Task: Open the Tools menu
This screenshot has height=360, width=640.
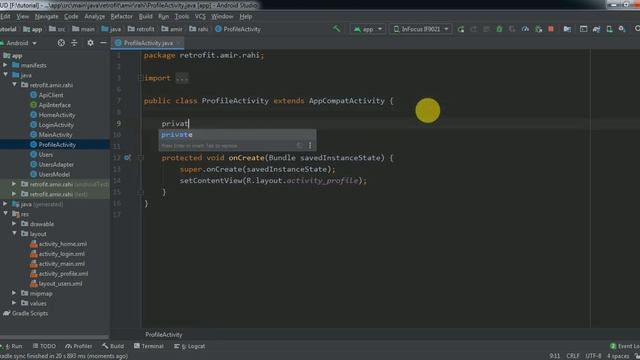Action: tap(182, 16)
